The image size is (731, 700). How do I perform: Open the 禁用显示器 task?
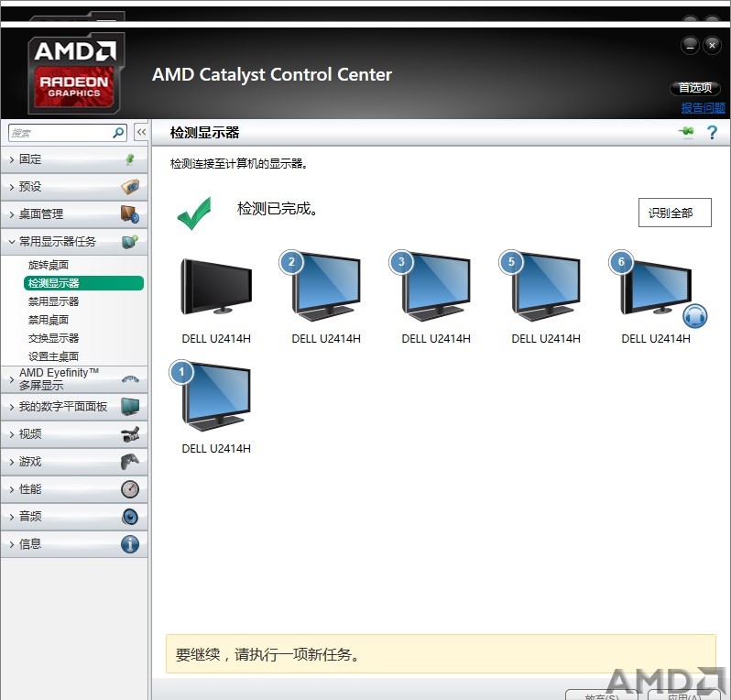[x=54, y=301]
